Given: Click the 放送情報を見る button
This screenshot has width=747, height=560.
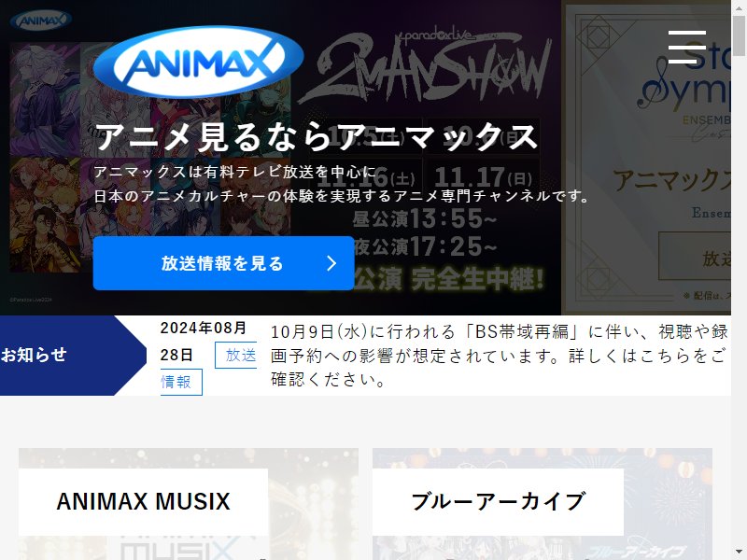Looking at the screenshot, I should [223, 263].
